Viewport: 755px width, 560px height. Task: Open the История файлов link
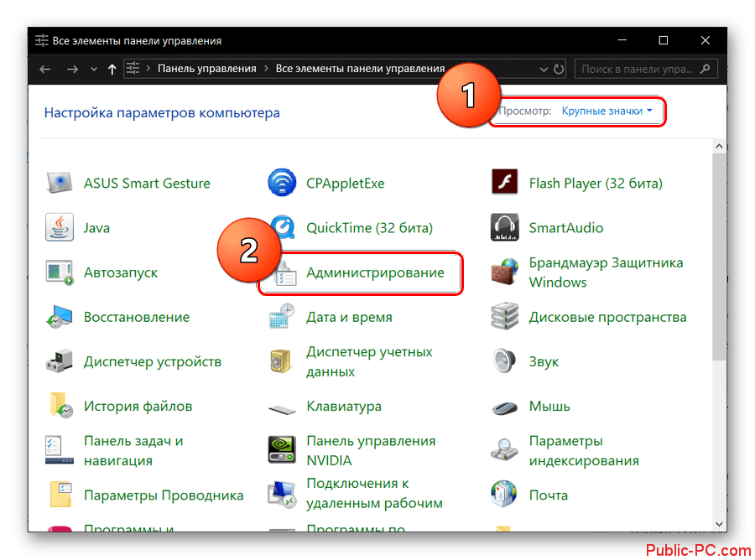click(x=138, y=407)
